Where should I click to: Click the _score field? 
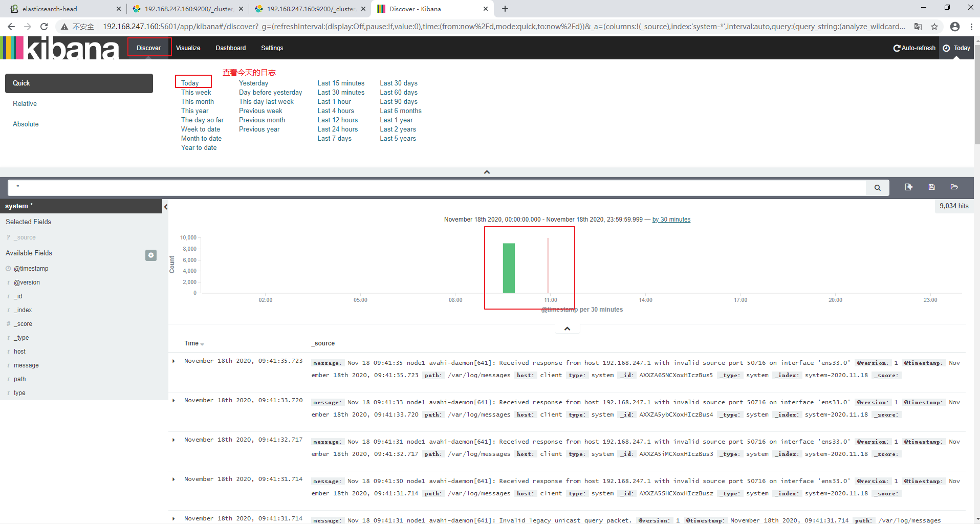(23, 324)
